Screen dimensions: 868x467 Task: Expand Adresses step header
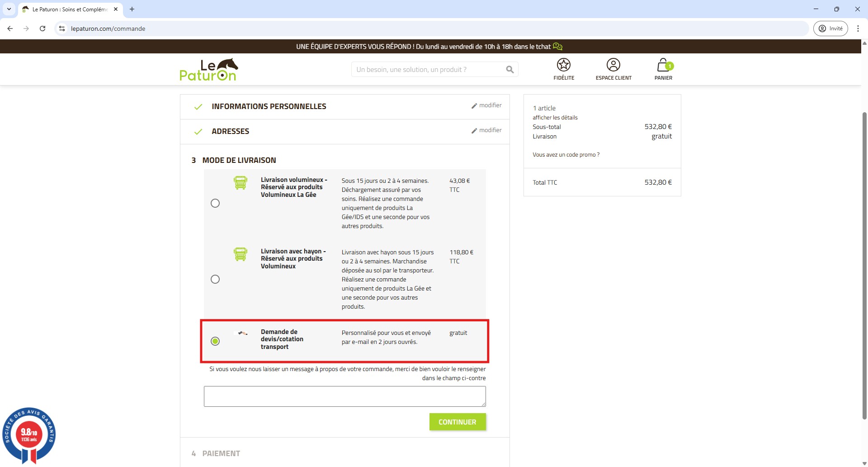(230, 131)
